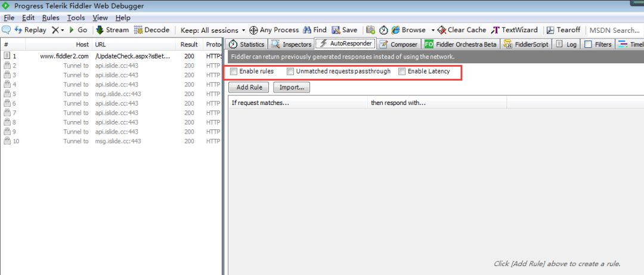Screen dimensions: 644x275
Task: Toggle the Decode toolbar button
Action: point(151,30)
